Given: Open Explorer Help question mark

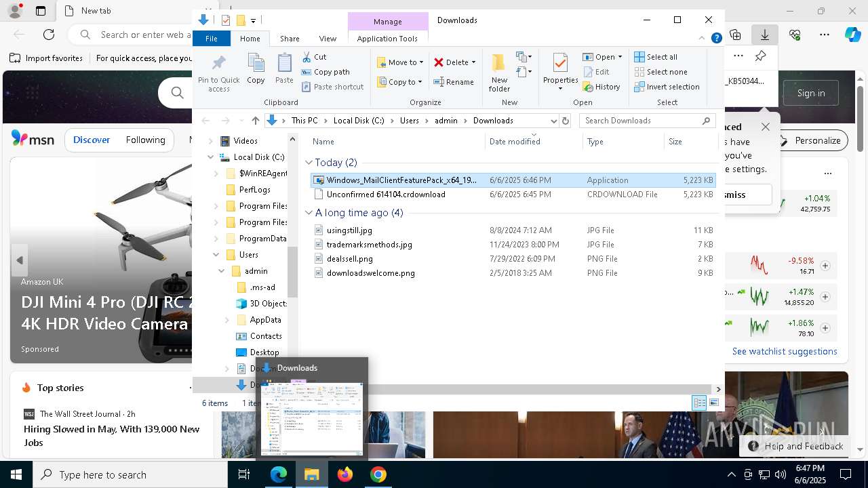Looking at the screenshot, I should [716, 39].
